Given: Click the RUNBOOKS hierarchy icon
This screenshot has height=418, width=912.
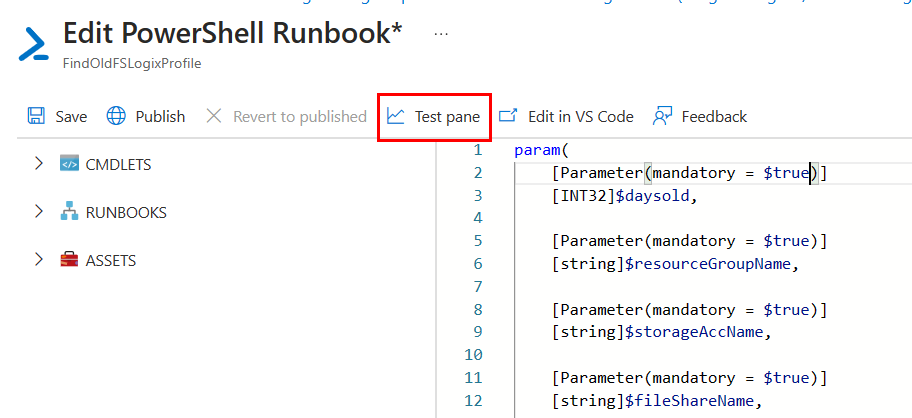Looking at the screenshot, I should click(x=69, y=212).
